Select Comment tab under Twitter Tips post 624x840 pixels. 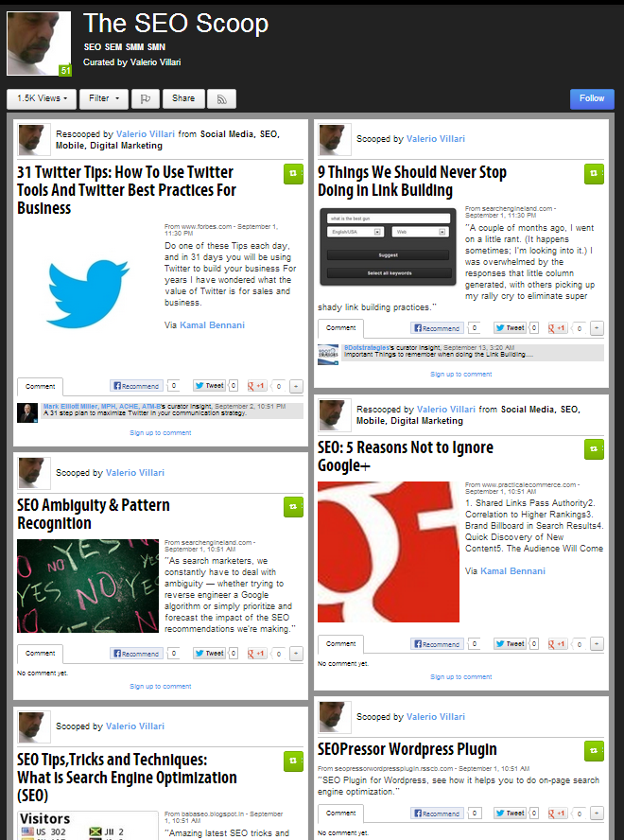(40, 387)
